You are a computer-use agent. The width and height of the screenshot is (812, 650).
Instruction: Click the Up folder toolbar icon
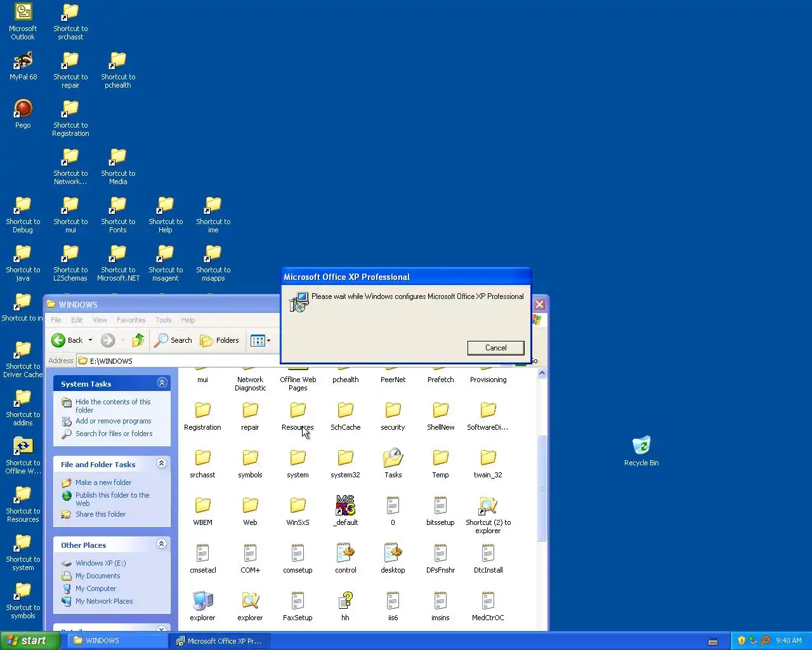(138, 340)
